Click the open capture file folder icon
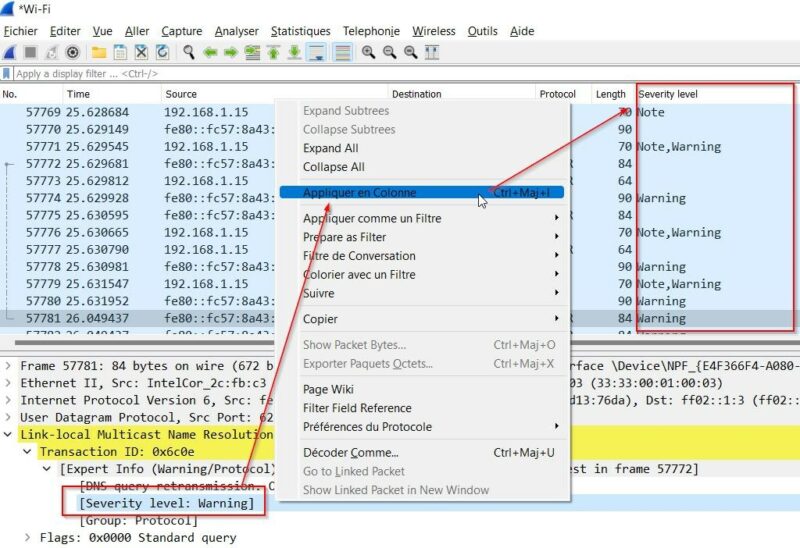800x548 pixels. (99, 52)
